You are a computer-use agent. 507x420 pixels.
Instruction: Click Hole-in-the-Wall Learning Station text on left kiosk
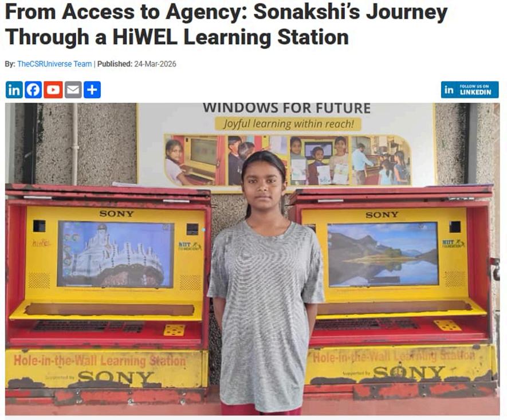(x=100, y=360)
